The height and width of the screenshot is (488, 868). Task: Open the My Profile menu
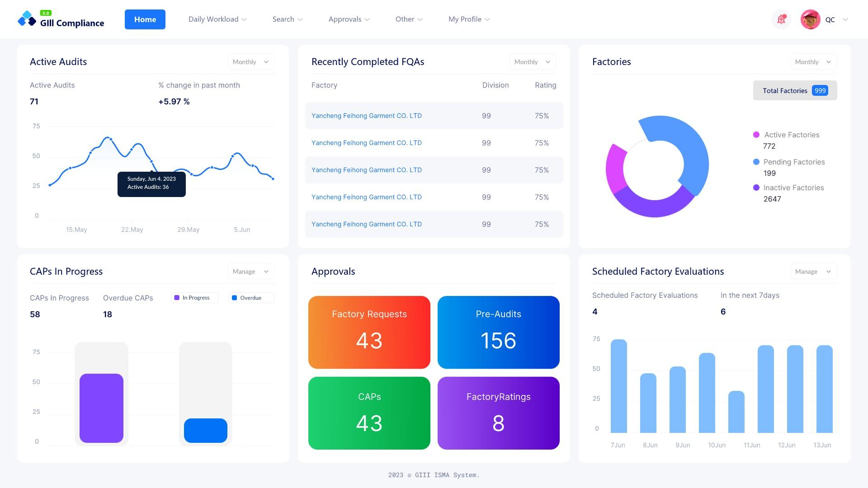(469, 19)
